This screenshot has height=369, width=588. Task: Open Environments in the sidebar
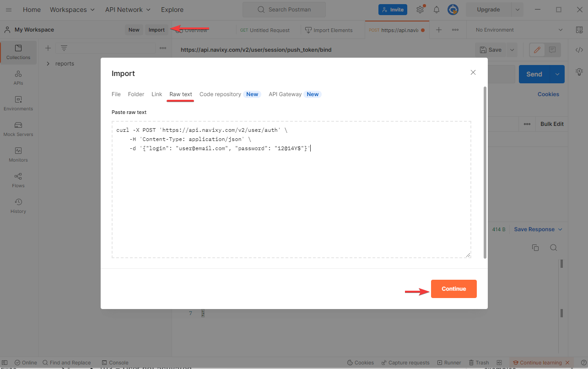click(x=18, y=103)
